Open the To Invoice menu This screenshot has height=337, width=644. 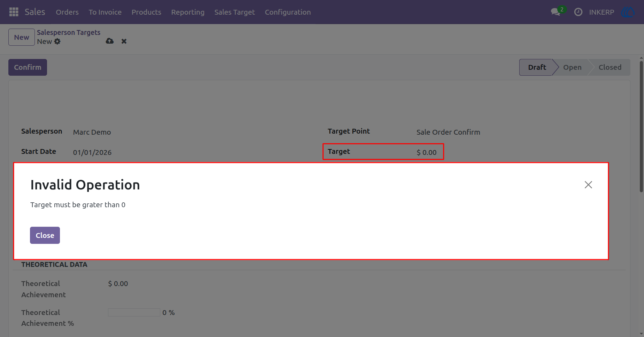coord(105,12)
